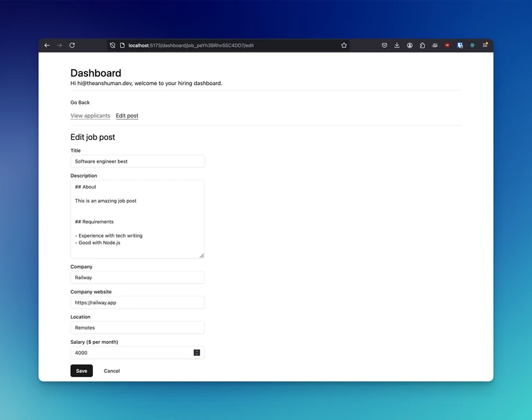Click the 'This is an amazing job post' line
The height and width of the screenshot is (420, 532).
(x=105, y=201)
